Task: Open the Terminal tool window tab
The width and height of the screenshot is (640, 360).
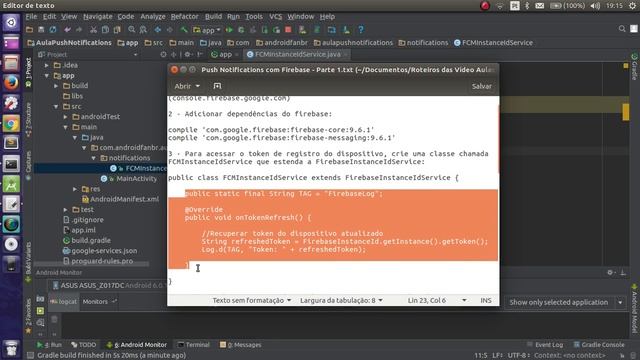Action: click(194, 345)
